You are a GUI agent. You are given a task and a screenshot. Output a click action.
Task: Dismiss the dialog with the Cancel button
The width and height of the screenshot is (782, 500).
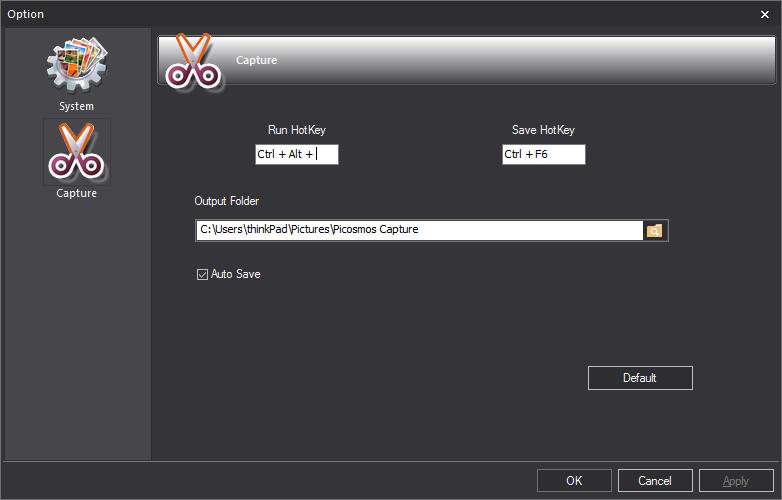click(x=655, y=481)
